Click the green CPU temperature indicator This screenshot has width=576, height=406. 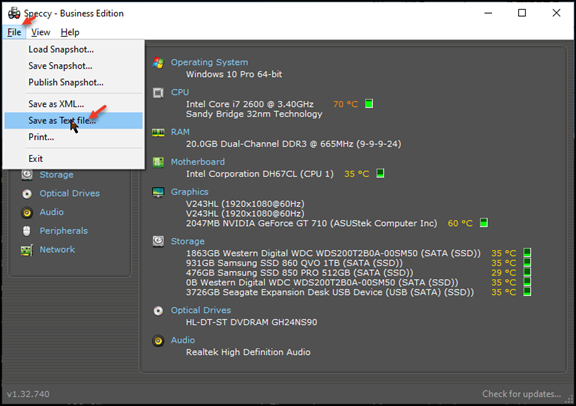[369, 104]
